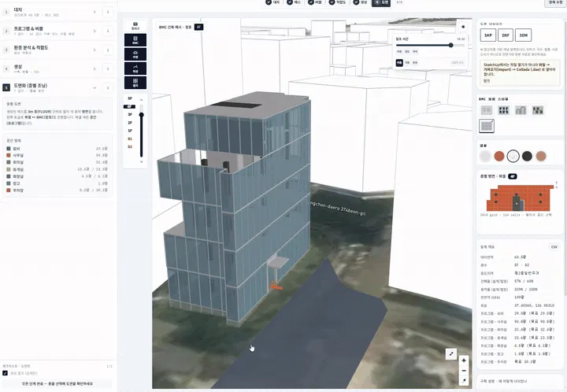This screenshot has width=567, height=392.
Task: Pick the terracotta orange material swatch
Action: click(x=499, y=156)
